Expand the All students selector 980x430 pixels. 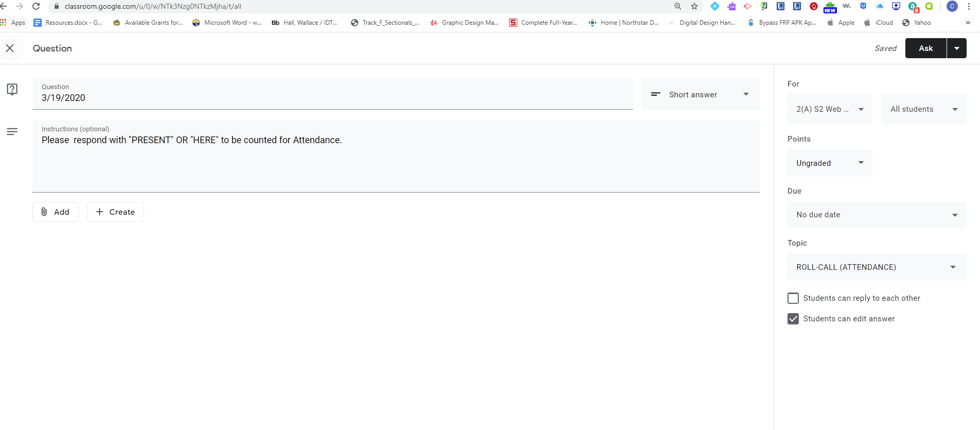pos(923,109)
